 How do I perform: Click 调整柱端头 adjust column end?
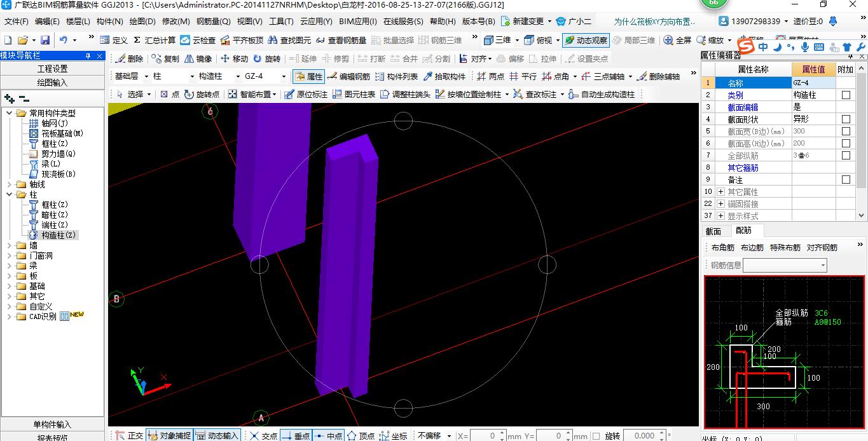coord(404,94)
